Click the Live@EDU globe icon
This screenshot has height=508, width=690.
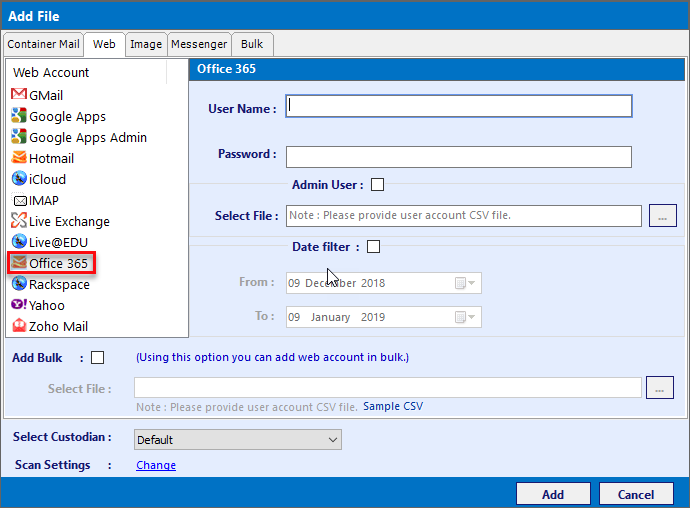[x=18, y=241]
